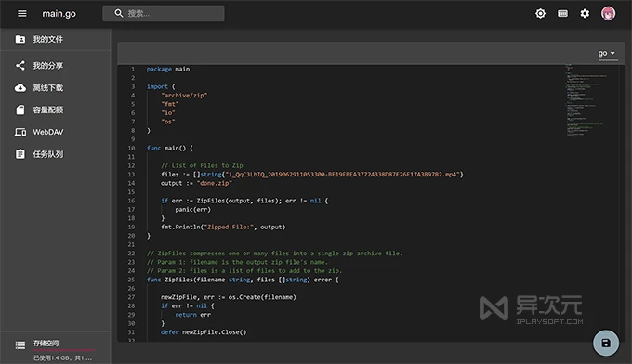The height and width of the screenshot is (364, 632).
Task: Click the "fmt" import string
Action: pyautogui.click(x=170, y=104)
